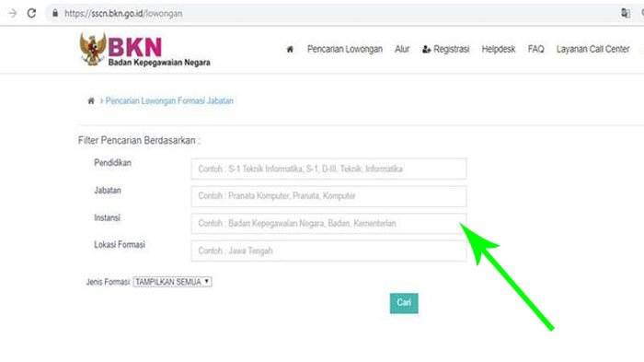644x362 pixels.
Task: Click the address bar URL
Action: tap(123, 14)
